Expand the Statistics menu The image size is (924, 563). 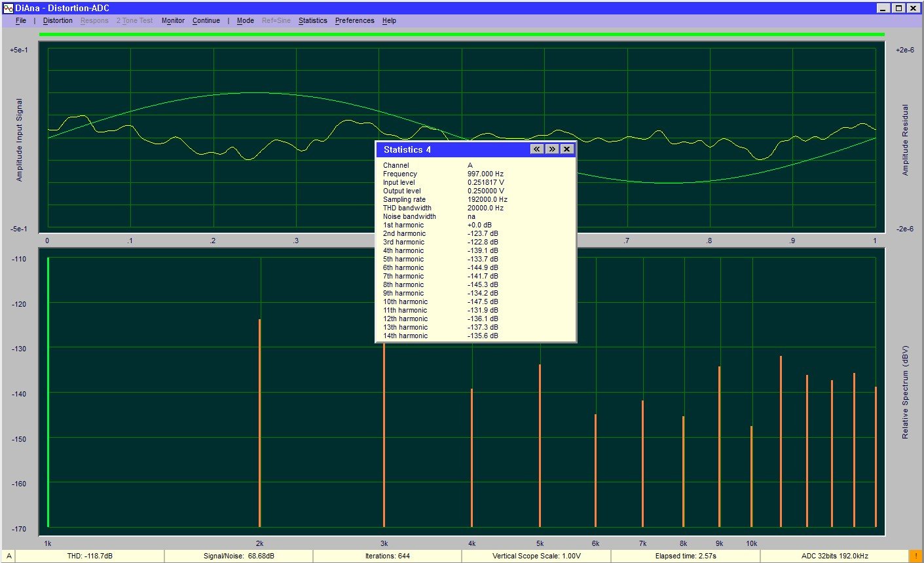312,21
